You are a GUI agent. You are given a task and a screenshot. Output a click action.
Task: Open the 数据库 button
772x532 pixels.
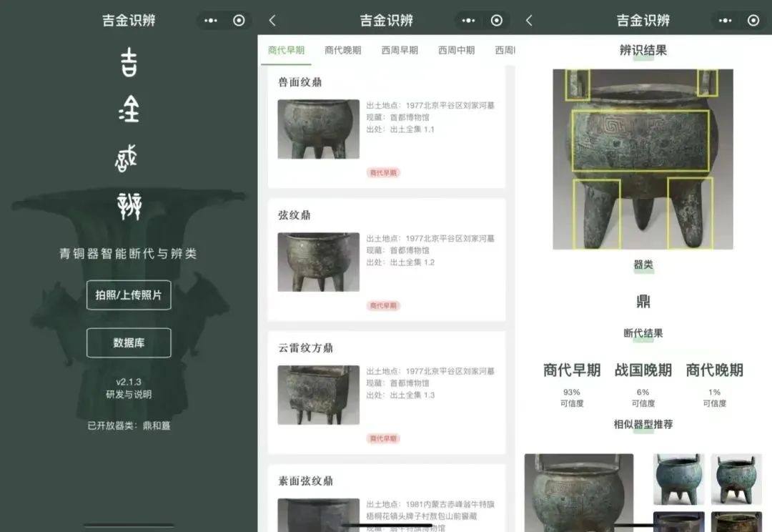[129, 343]
